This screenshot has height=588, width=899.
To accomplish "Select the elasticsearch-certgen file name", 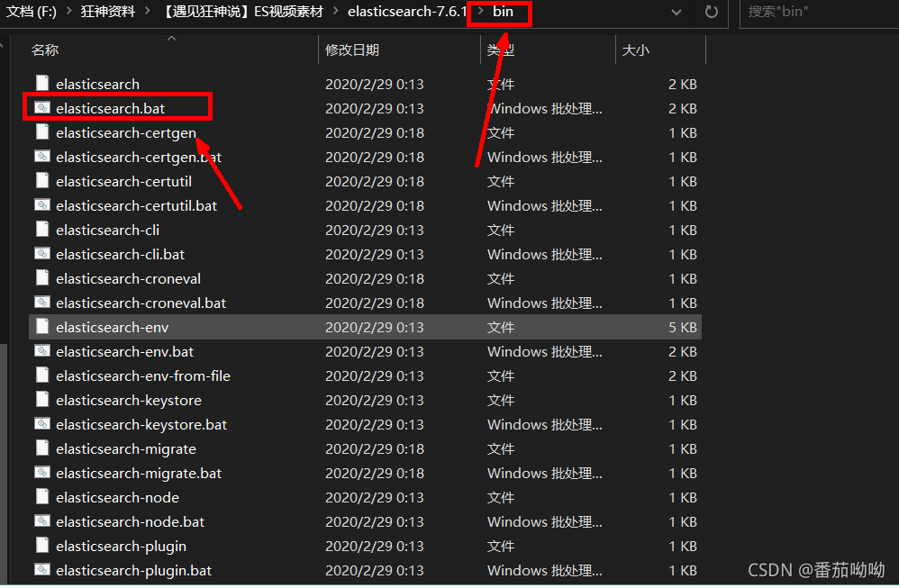I will coord(126,133).
